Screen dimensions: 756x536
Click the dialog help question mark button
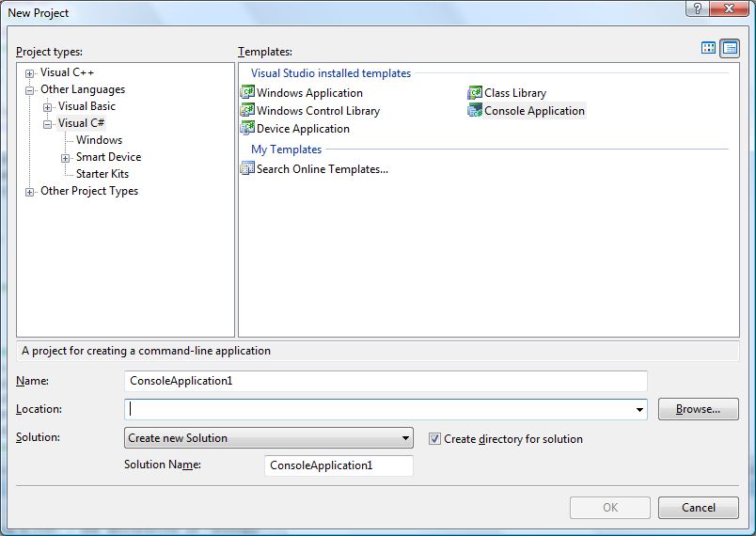tap(698, 8)
